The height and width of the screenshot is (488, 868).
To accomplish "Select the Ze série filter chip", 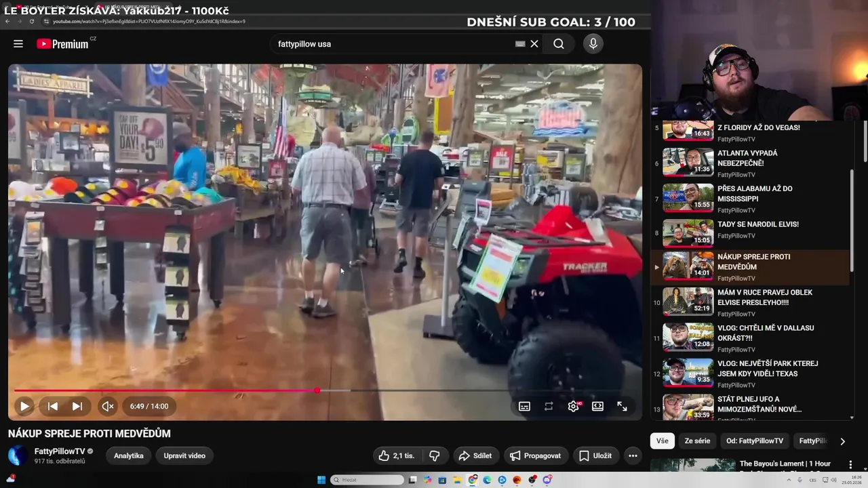I will tap(697, 441).
